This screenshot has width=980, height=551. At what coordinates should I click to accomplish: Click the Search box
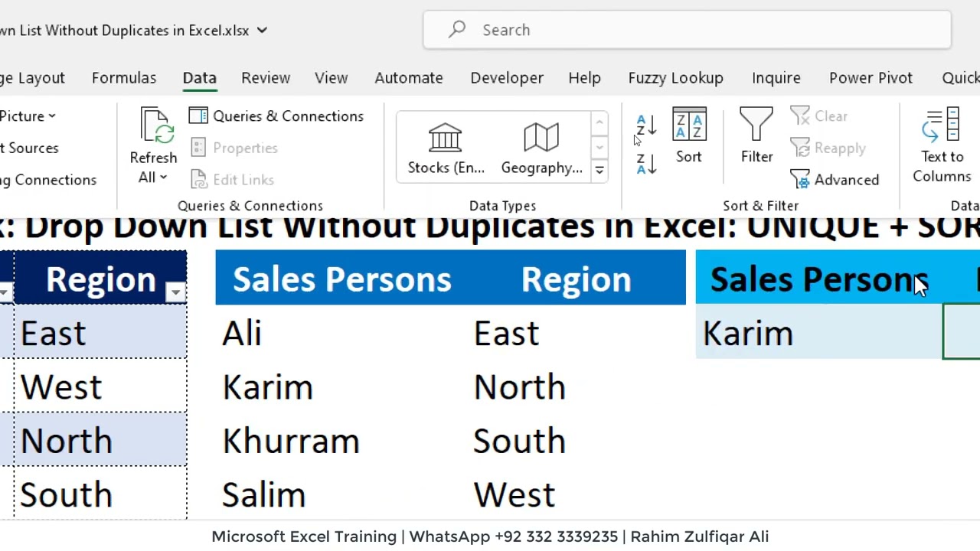[687, 30]
